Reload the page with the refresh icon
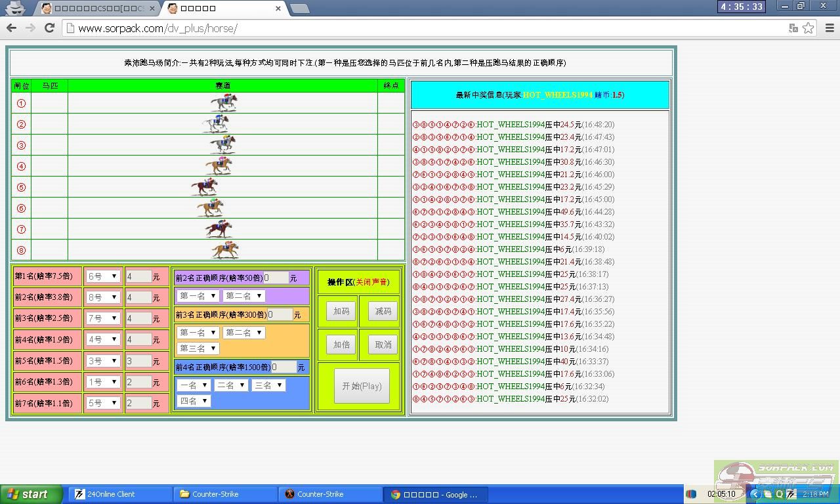 [49, 28]
